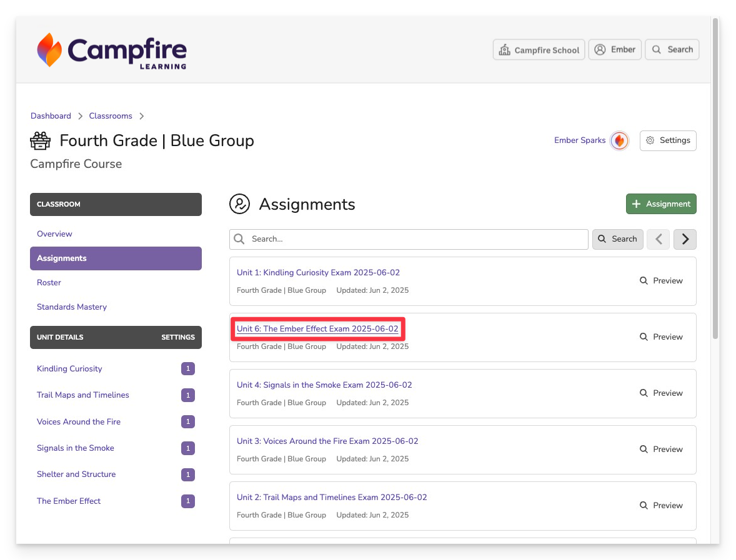Screen dimensions: 736x560
Task: Click the top header Search button
Action: (672, 50)
